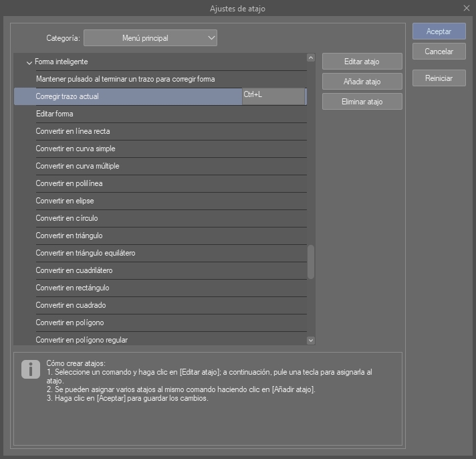Select the 'Corregir trazo actual' row

point(160,96)
